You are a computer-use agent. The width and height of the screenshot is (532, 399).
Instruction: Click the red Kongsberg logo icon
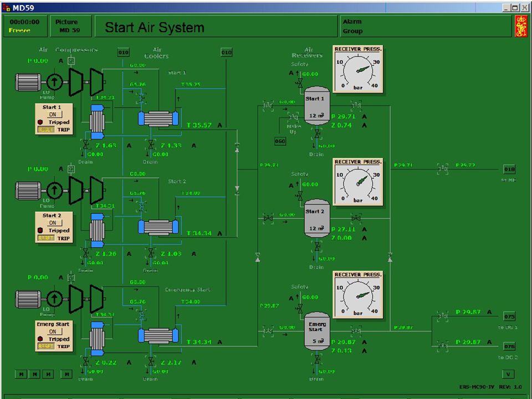pos(521,26)
